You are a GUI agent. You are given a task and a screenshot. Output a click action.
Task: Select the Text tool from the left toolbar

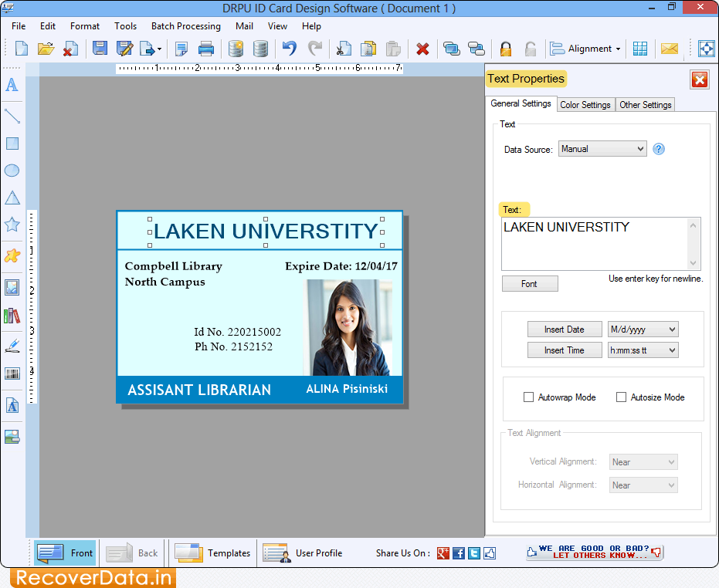pos(11,86)
